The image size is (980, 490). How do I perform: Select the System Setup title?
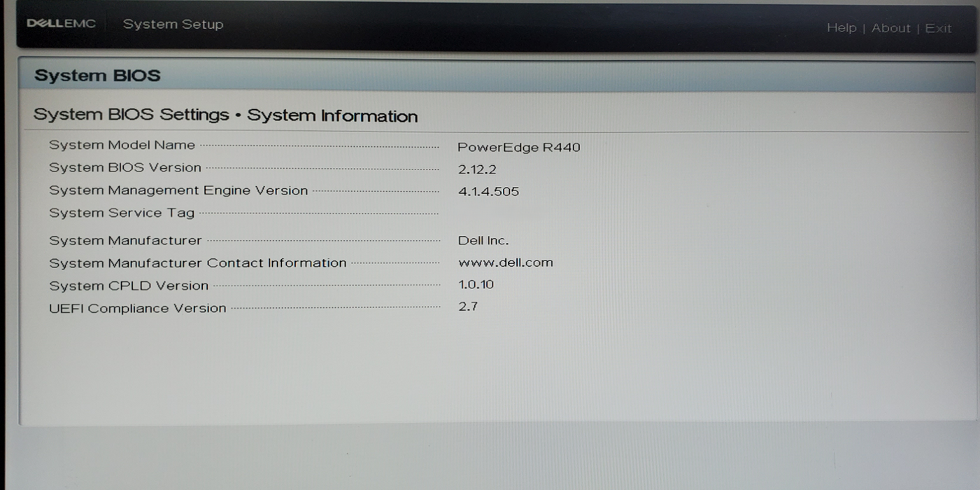point(173,24)
